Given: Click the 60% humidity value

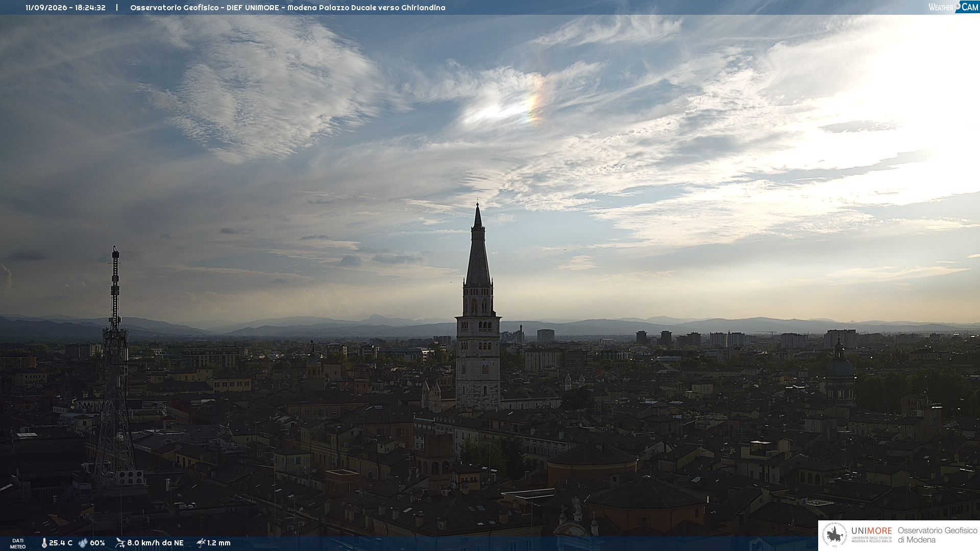Looking at the screenshot, I should 97,543.
